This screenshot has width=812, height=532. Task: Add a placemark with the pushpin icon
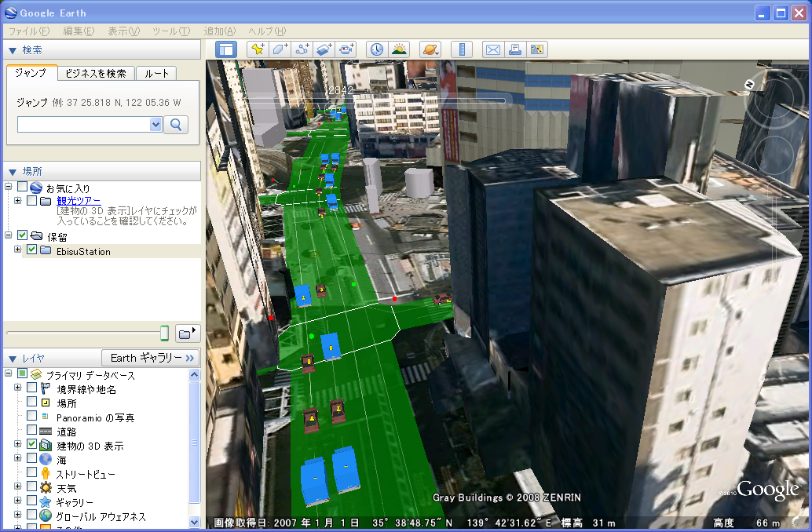pyautogui.click(x=258, y=49)
